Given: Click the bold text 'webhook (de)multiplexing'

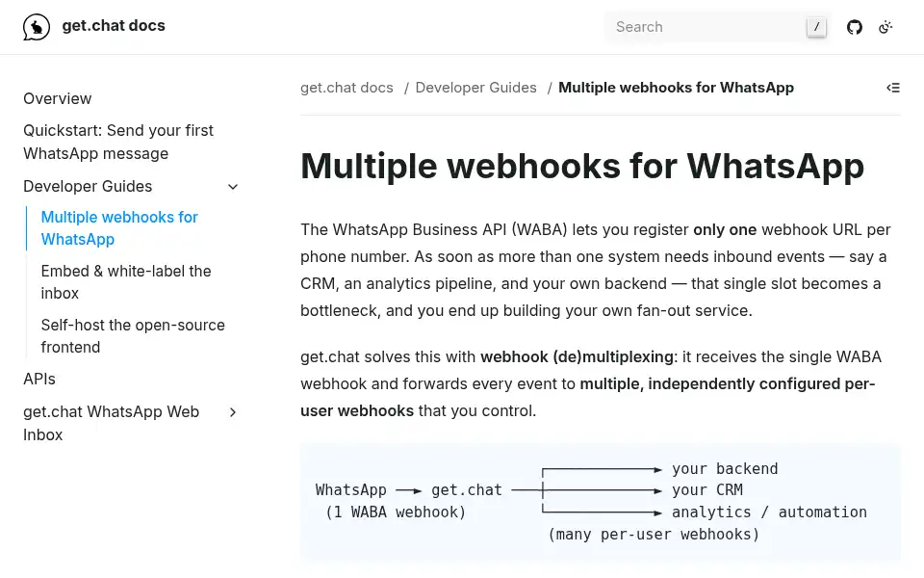Looking at the screenshot, I should 577,356.
